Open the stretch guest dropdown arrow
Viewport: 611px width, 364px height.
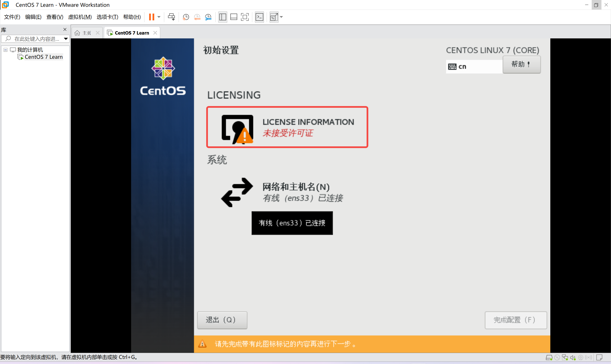click(x=281, y=17)
